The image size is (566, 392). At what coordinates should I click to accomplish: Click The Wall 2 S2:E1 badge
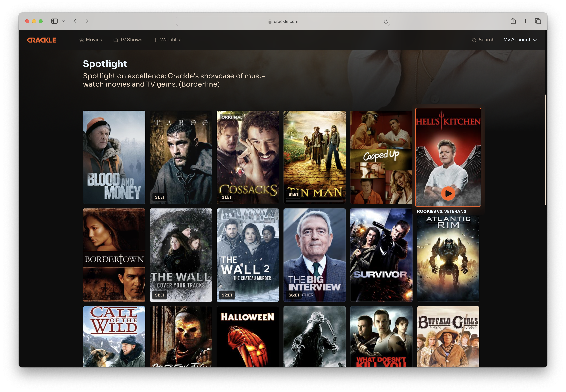tap(227, 295)
